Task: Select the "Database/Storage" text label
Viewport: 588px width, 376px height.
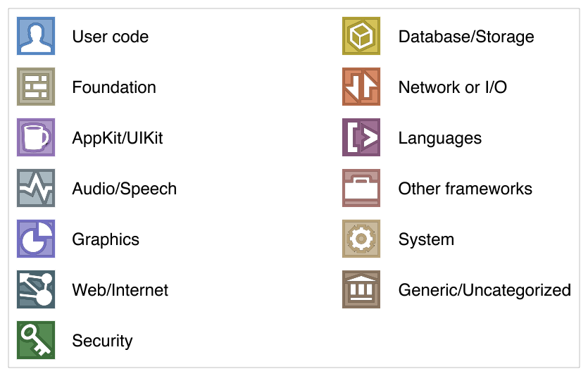Action: [x=466, y=37]
